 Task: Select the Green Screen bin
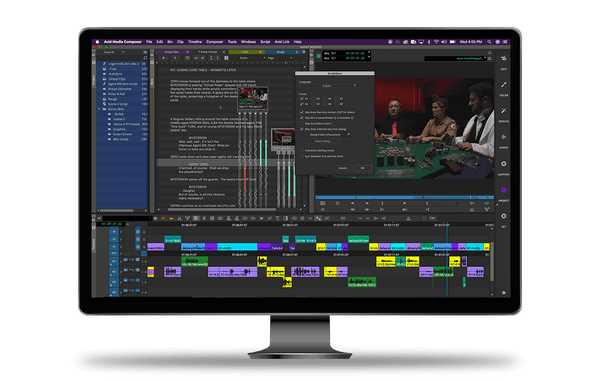pyautogui.click(x=122, y=134)
